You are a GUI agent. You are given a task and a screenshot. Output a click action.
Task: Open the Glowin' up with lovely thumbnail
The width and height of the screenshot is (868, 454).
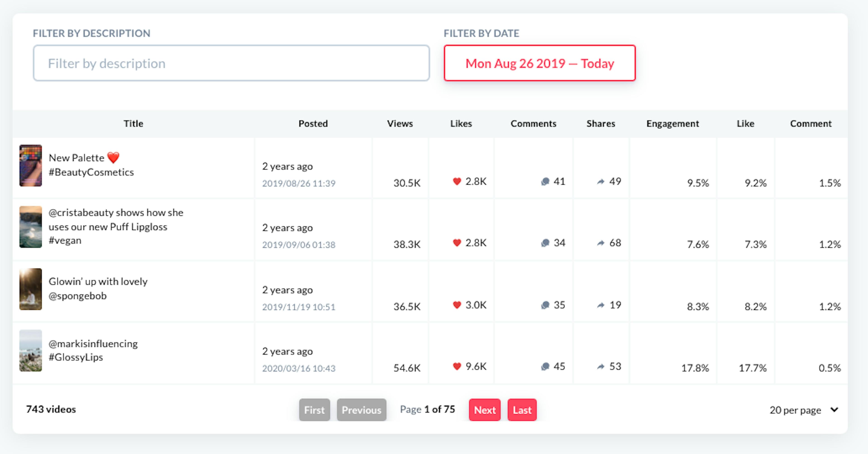point(31,289)
